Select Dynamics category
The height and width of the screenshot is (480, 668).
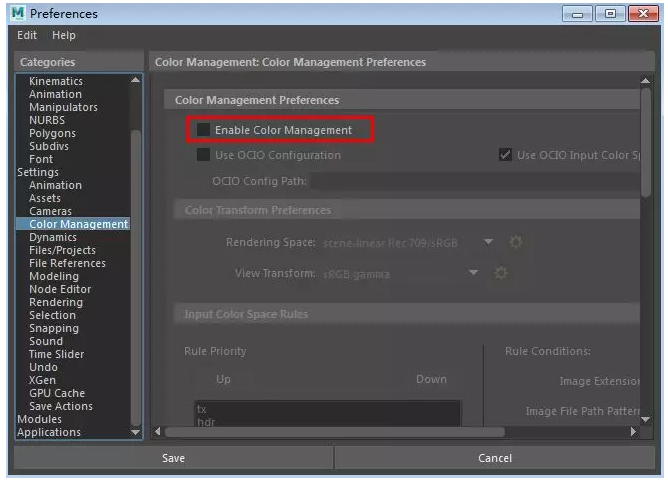[x=53, y=237]
